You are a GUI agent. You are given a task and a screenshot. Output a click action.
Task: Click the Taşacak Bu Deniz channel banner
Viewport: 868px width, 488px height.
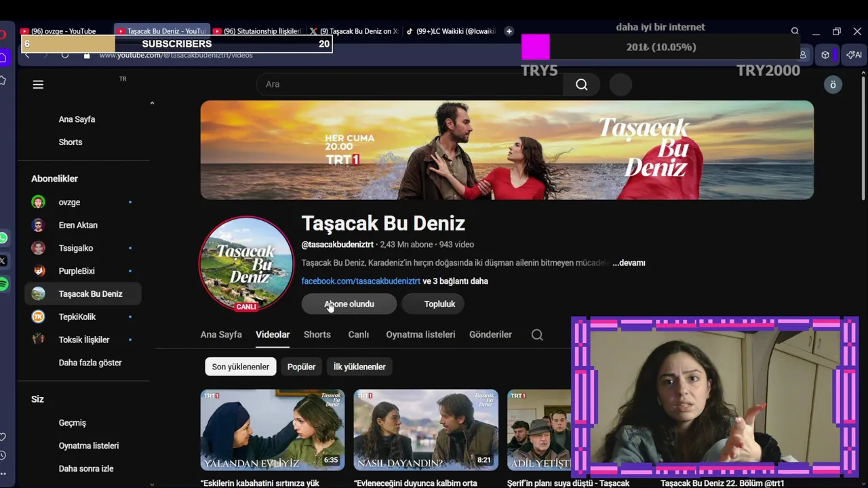pos(507,150)
